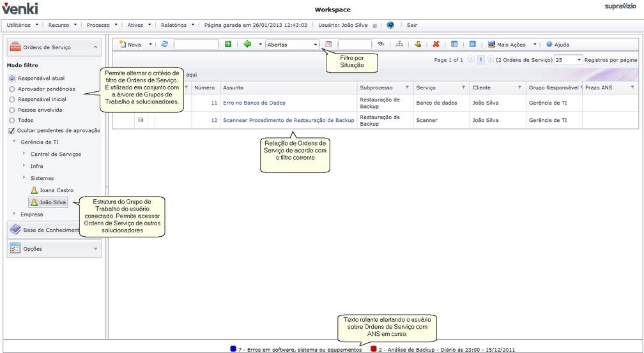This screenshot has width=644, height=353.
Task: Select Joana Castro in the tree
Action: click(56, 190)
